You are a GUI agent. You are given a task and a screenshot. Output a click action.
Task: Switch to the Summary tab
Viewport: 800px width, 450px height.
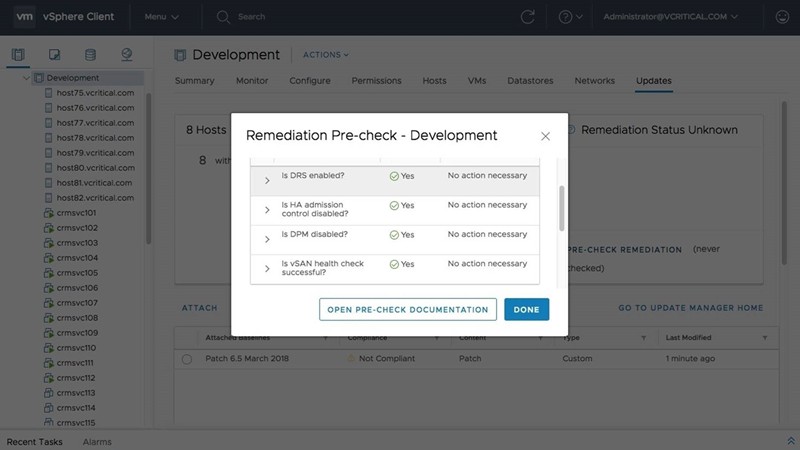coord(194,81)
